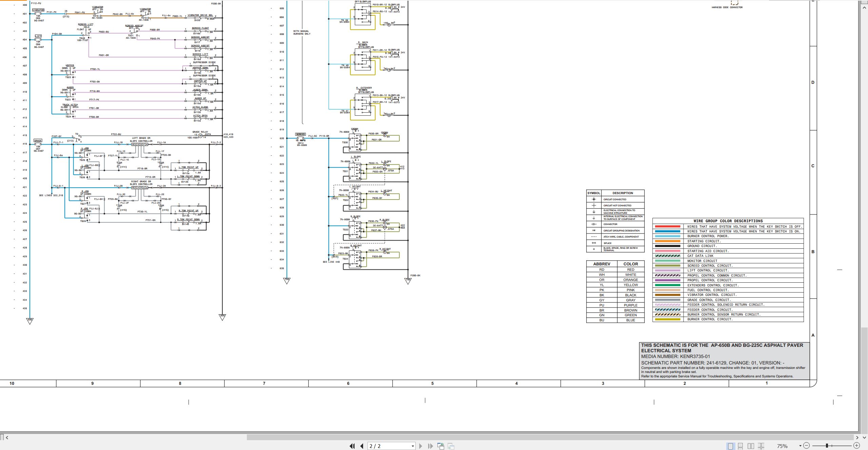Click 'SEE LINE 440' reference
The image size is (868, 450).
331,262
